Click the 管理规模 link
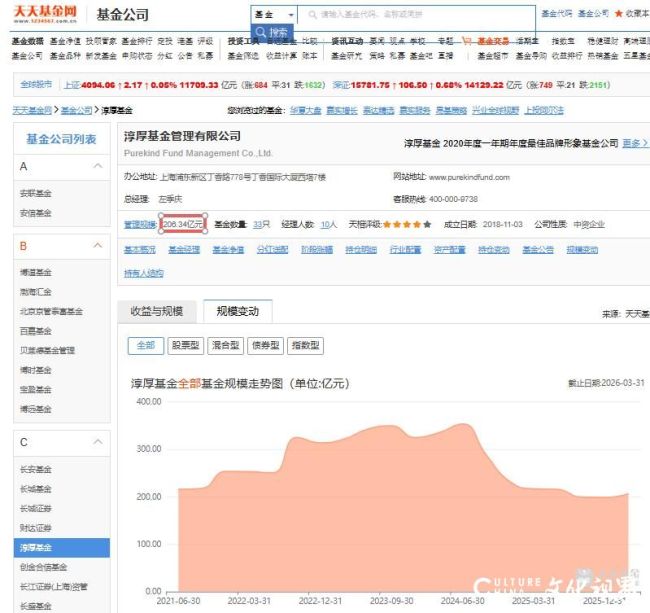The height and width of the screenshot is (613, 650). 140,224
